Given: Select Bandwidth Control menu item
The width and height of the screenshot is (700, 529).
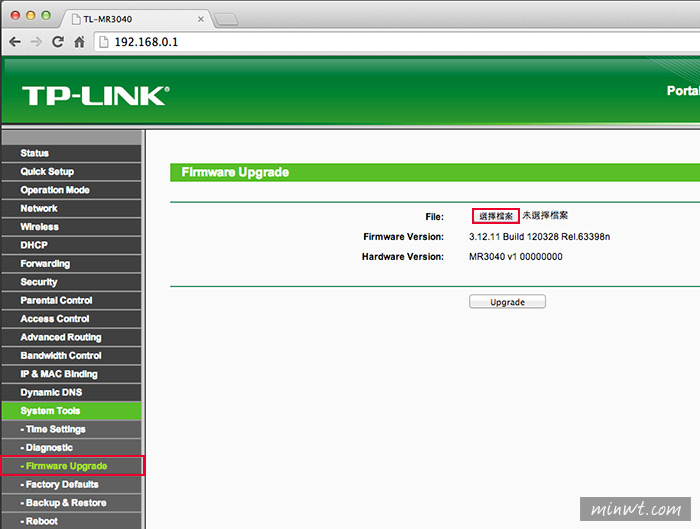Looking at the screenshot, I should click(x=71, y=355).
